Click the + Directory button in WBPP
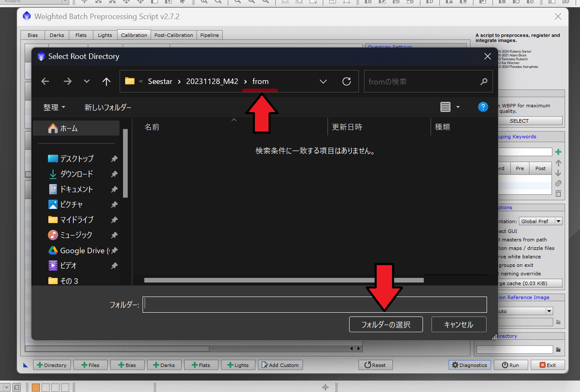The height and width of the screenshot is (392, 580). coord(52,365)
